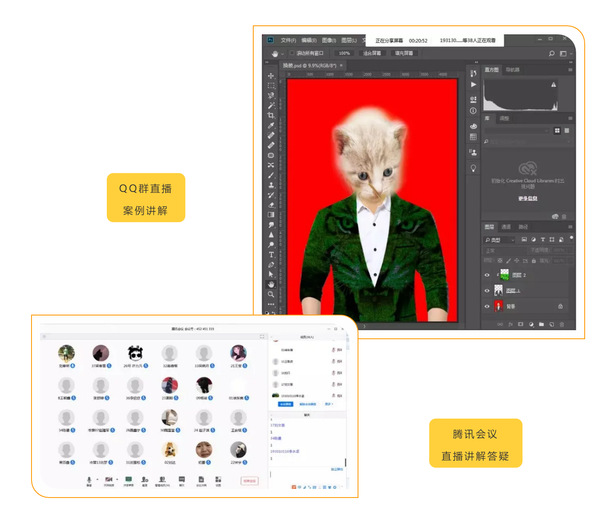Expand the workspace switcher dropdown
Image resolution: width=599 pixels, height=518 pixels.
coord(564,53)
